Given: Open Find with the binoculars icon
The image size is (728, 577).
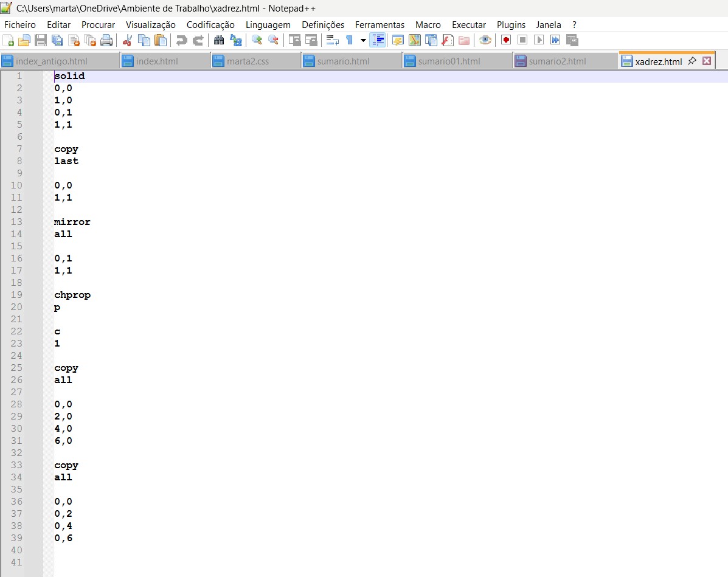Looking at the screenshot, I should (x=219, y=40).
